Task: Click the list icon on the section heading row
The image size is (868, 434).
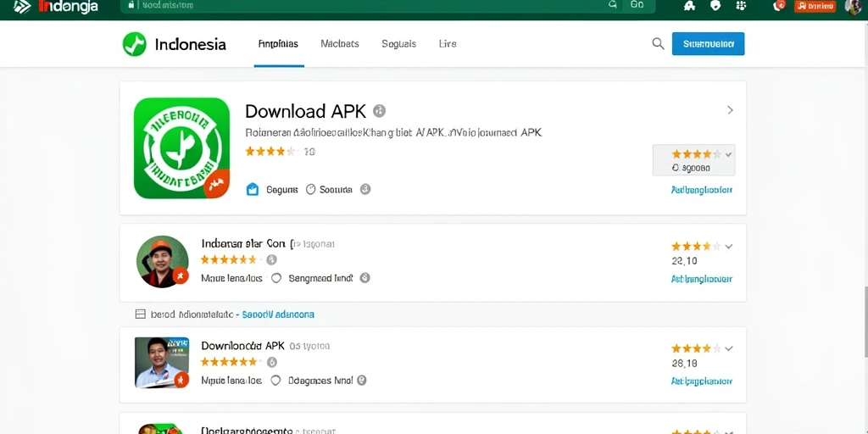Action: (x=141, y=314)
